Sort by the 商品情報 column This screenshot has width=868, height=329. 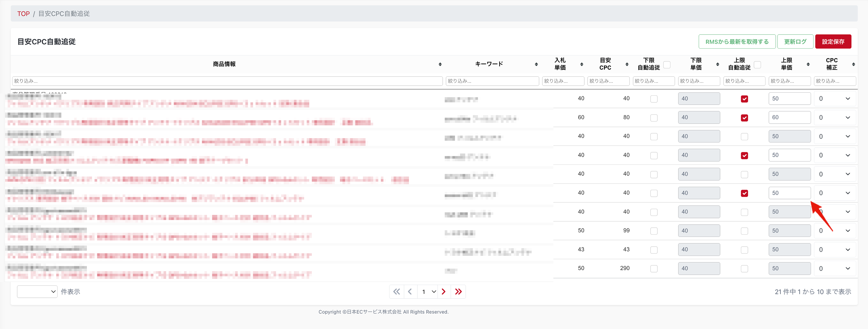click(440, 64)
